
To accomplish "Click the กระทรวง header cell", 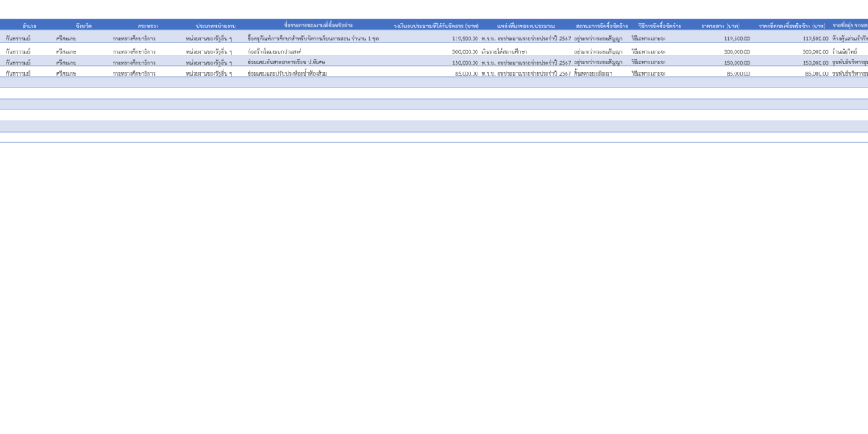I will point(148,26).
